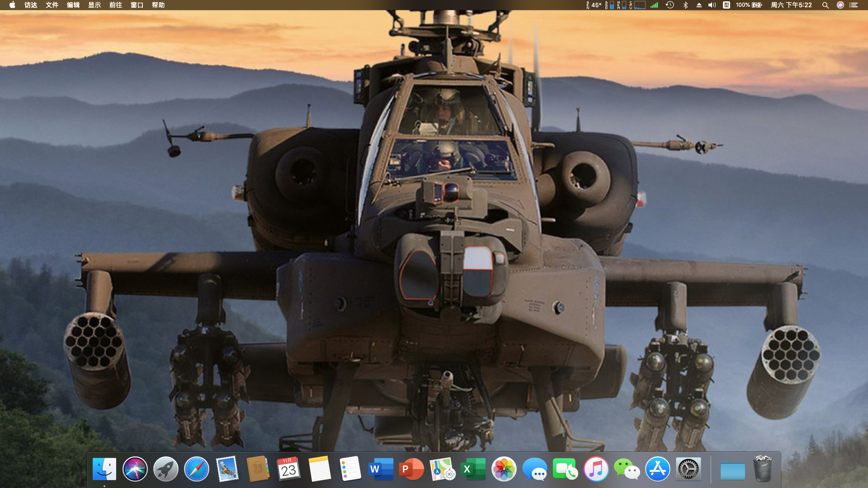Open the App Store
Screen dimensions: 868x488
pyautogui.click(x=657, y=469)
